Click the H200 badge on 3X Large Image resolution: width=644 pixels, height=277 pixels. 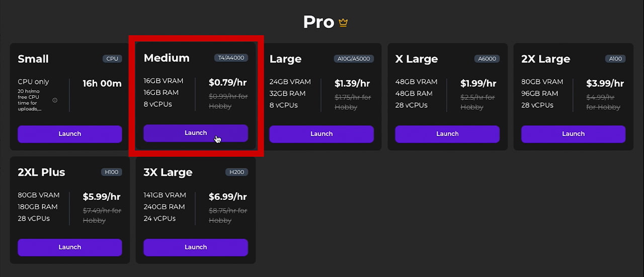[236, 172]
